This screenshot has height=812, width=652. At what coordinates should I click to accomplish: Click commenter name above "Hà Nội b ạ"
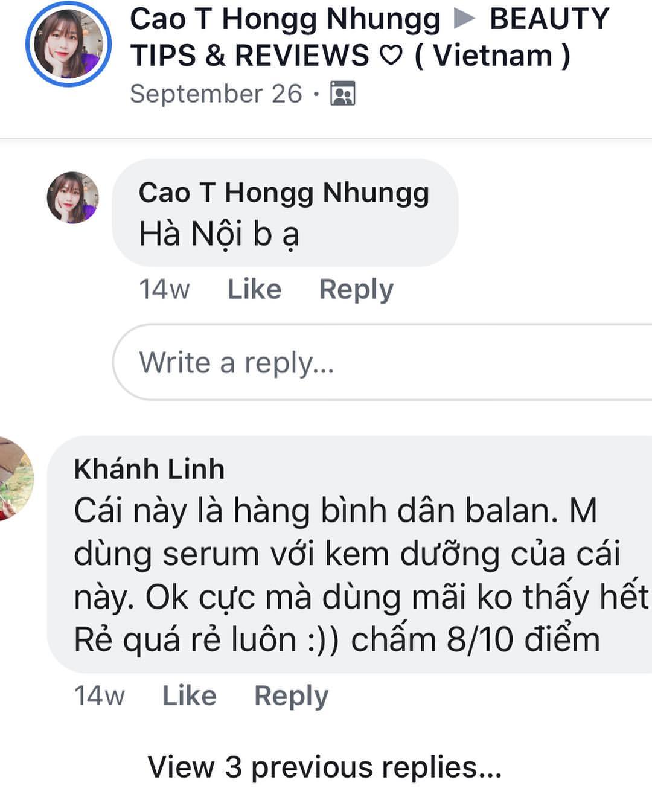point(284,193)
